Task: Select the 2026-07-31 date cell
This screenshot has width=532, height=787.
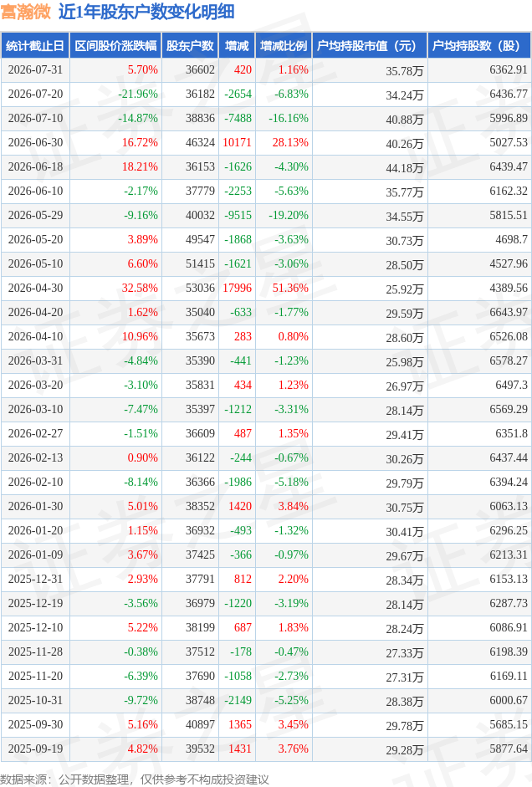Action: pyautogui.click(x=35, y=69)
